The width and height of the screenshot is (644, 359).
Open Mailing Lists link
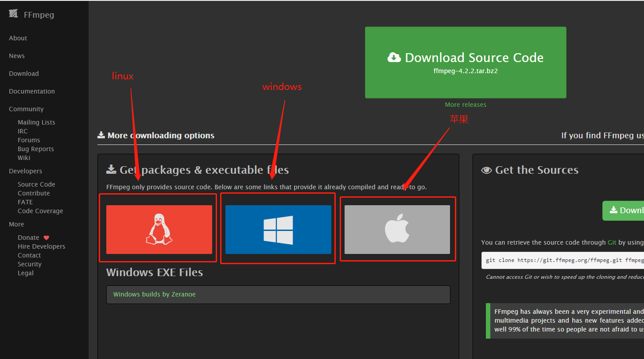coord(36,122)
